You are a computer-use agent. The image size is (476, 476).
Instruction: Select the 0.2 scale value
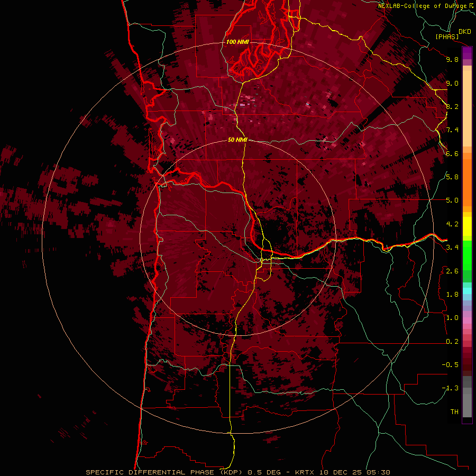tap(452, 342)
